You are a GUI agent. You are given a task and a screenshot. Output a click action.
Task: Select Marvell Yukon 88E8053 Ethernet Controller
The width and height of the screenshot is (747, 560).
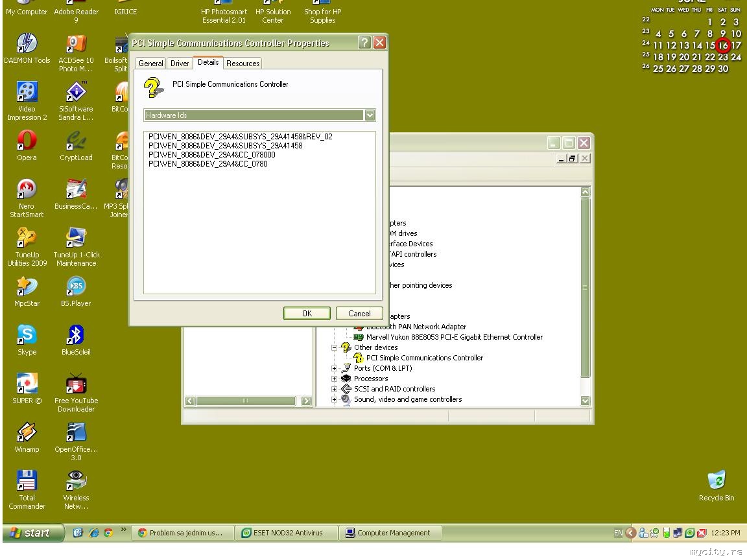point(455,337)
